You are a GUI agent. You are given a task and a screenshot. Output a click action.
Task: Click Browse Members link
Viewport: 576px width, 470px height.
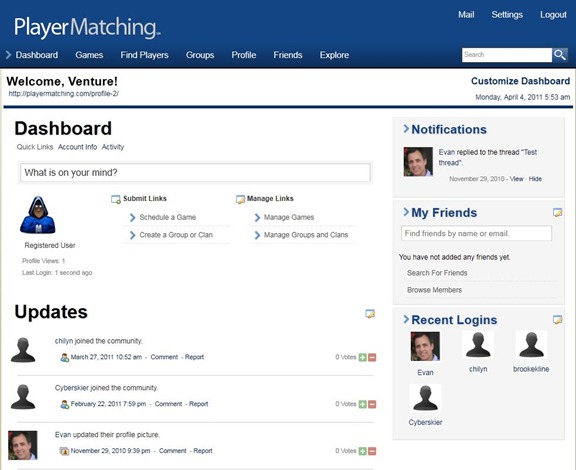click(x=434, y=290)
